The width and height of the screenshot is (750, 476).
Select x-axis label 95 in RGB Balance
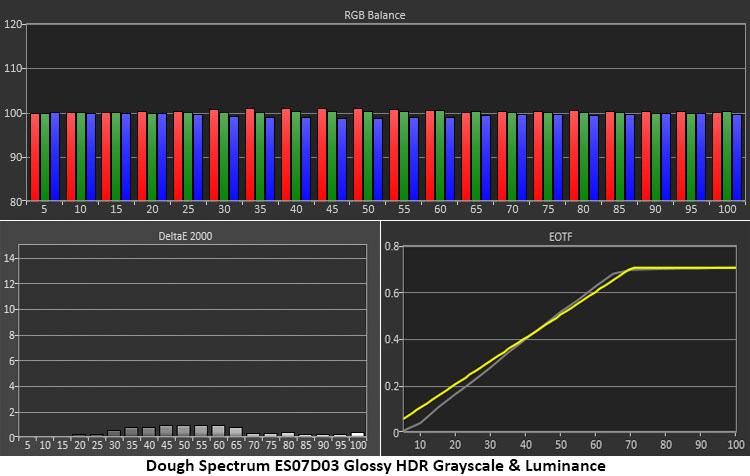point(691,209)
